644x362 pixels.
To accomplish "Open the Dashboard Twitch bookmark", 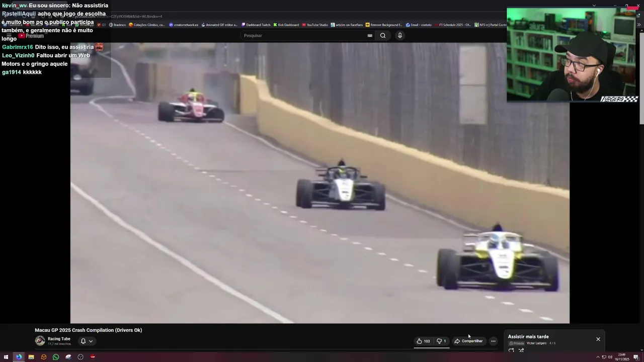I will tap(256, 25).
